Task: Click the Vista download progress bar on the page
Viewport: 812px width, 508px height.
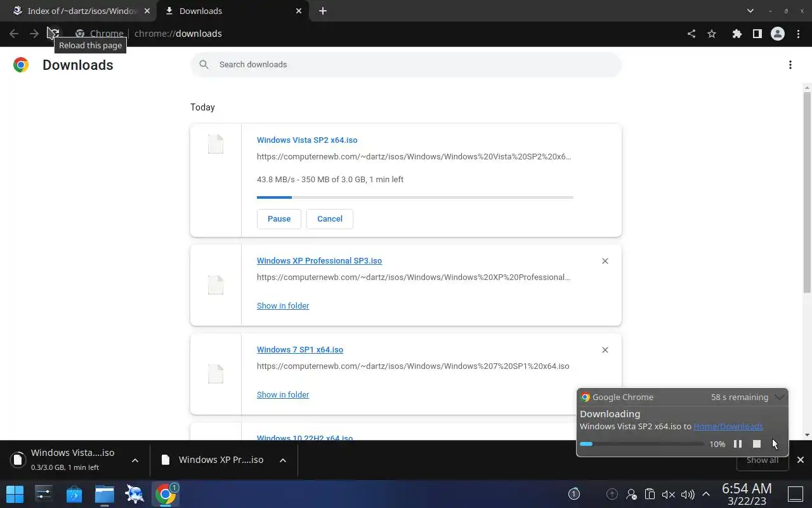Action: coord(415,197)
